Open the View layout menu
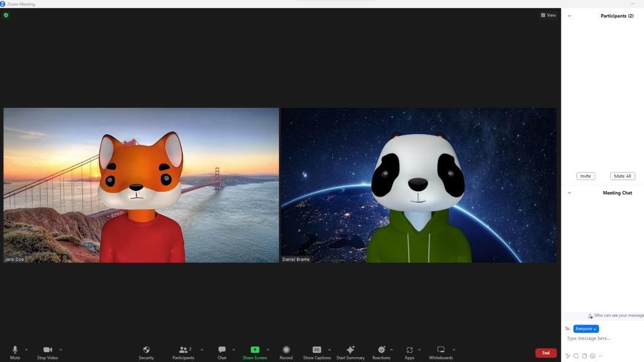 [548, 15]
